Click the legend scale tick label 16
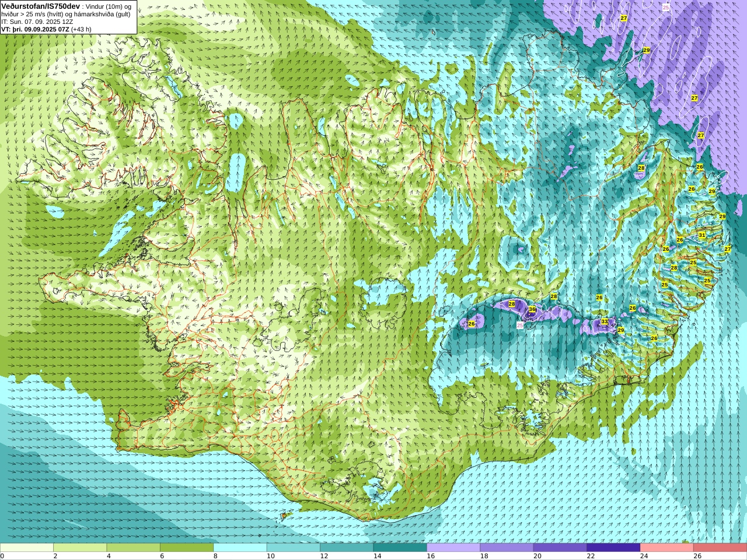 [x=431, y=556]
